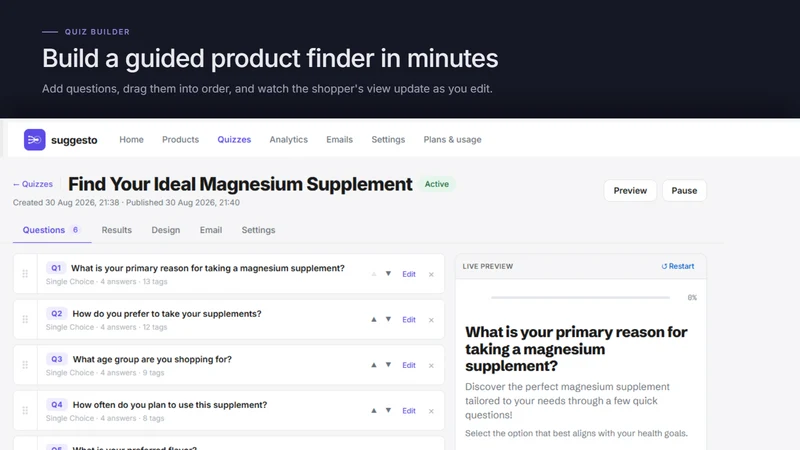Move Q2 up with the arrow
Viewport: 800px width, 450px height.
(374, 319)
